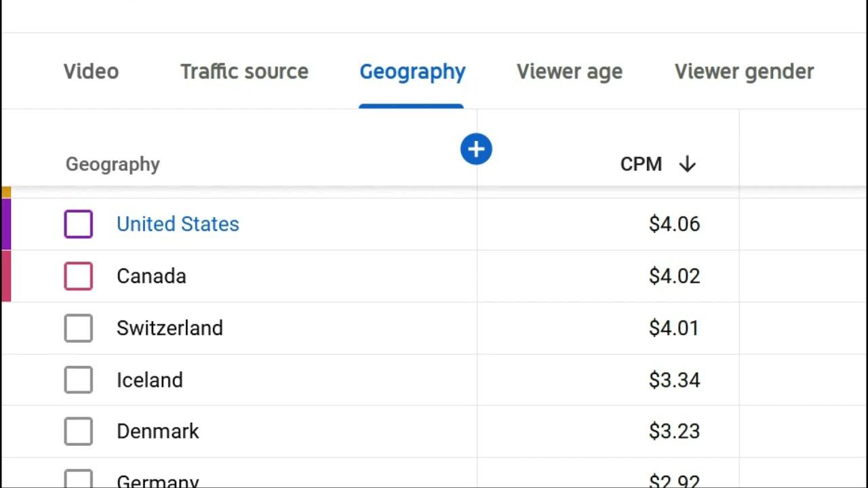
Task: Click the $4.01 CPM value
Action: point(674,328)
